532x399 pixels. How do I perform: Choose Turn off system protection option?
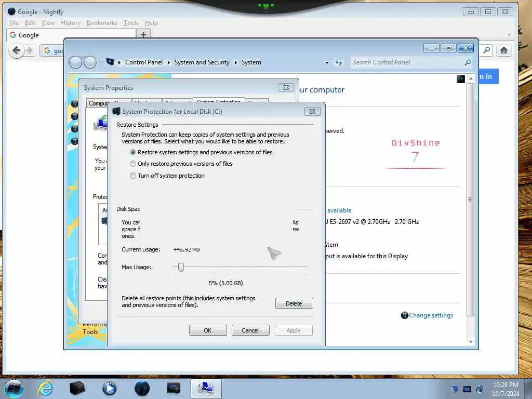point(133,176)
